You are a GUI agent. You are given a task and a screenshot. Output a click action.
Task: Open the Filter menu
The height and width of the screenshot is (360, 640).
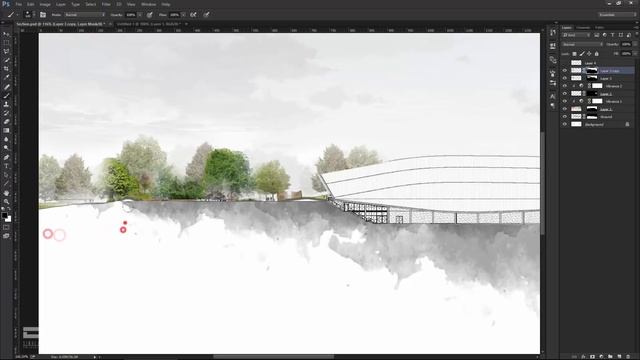106,4
